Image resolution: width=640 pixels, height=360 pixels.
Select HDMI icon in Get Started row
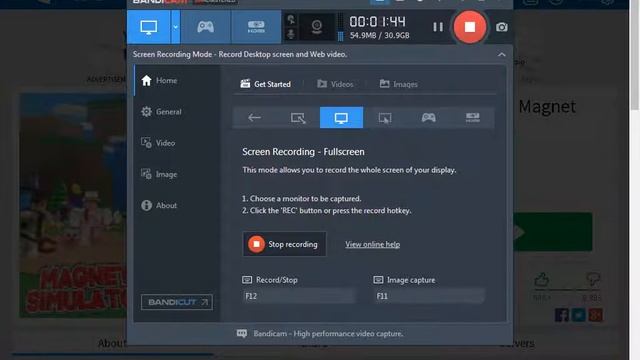(x=472, y=118)
